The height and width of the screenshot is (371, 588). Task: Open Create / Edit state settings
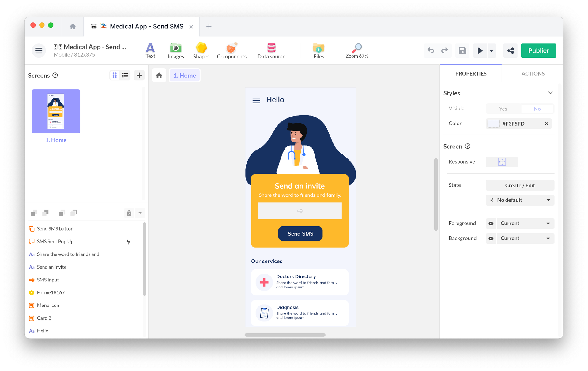[x=520, y=185]
